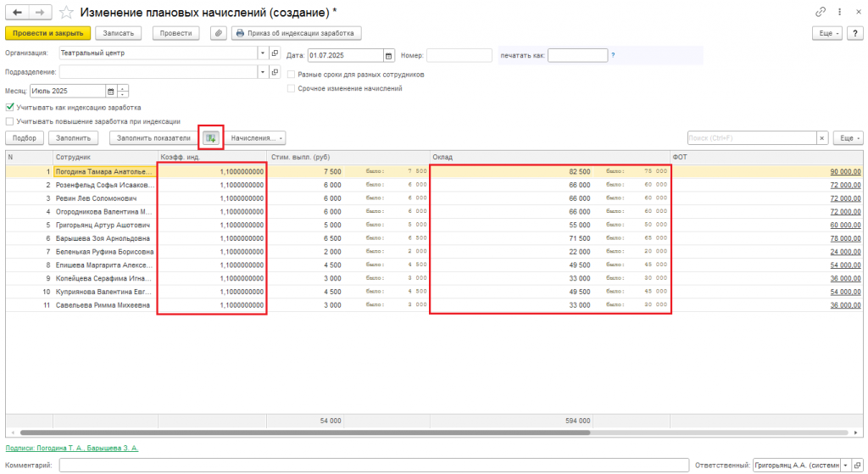
Task: Open the Ответственный record via its open-form icon
Action: (857, 466)
